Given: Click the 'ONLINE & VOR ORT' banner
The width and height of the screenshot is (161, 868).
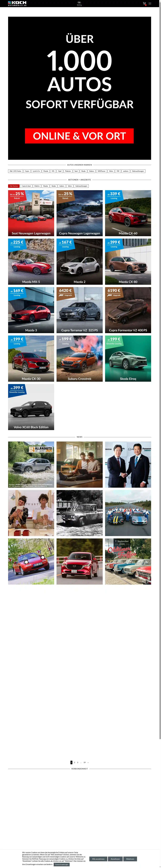Looking at the screenshot, I should [x=80, y=136].
